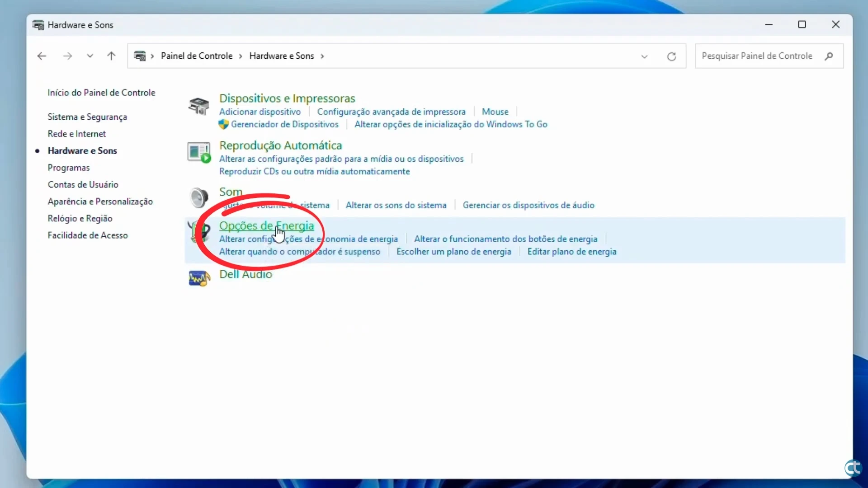This screenshot has height=488, width=868.
Task: Open Gerenciador de Dispositivos
Action: [284, 124]
